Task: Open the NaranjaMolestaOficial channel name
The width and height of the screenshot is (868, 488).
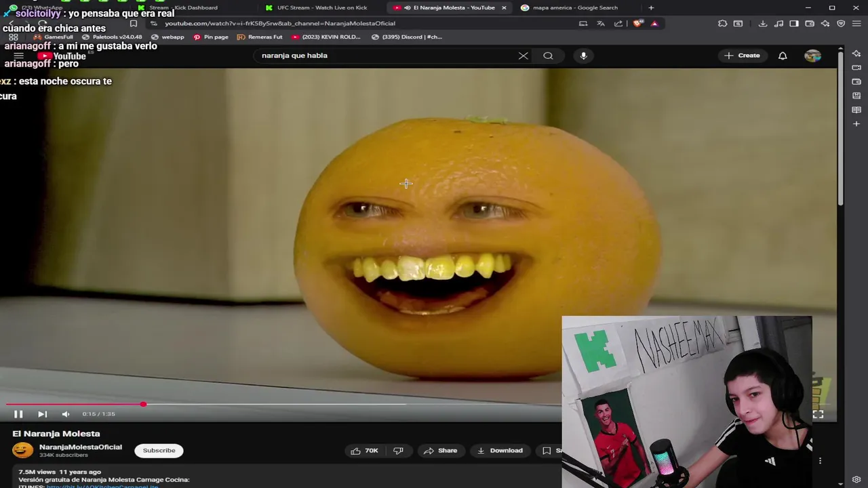Action: [81, 447]
